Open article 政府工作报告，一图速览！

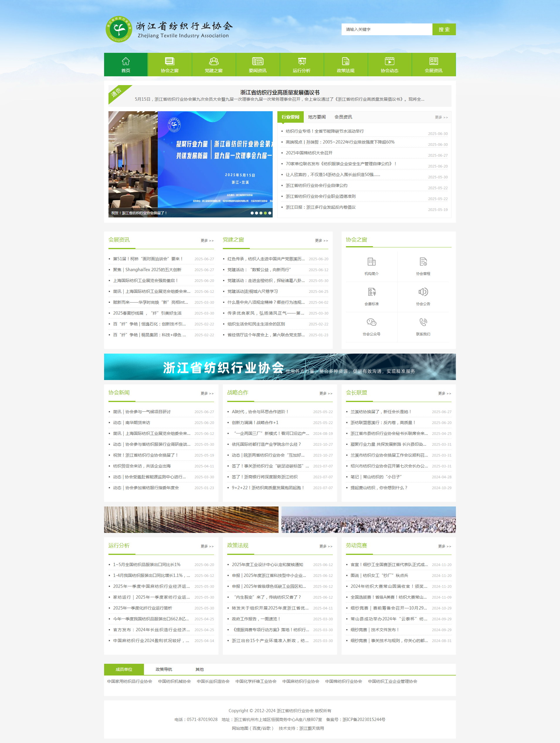[256, 619]
